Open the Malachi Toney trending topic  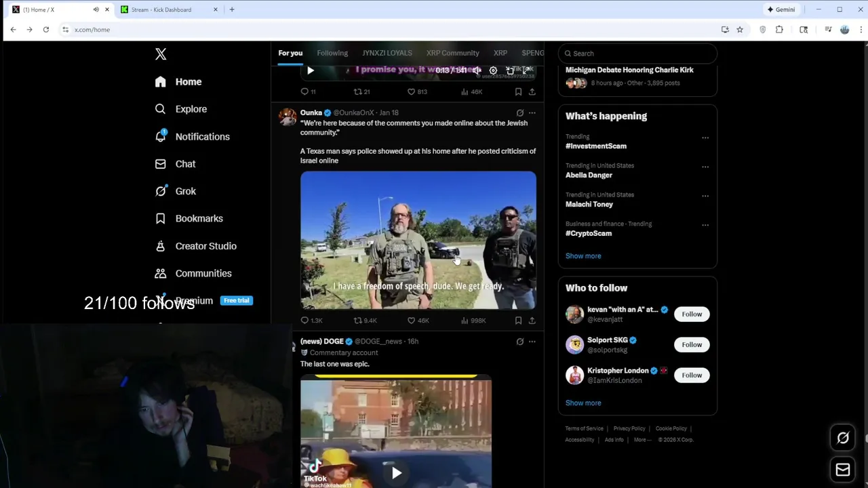point(589,204)
